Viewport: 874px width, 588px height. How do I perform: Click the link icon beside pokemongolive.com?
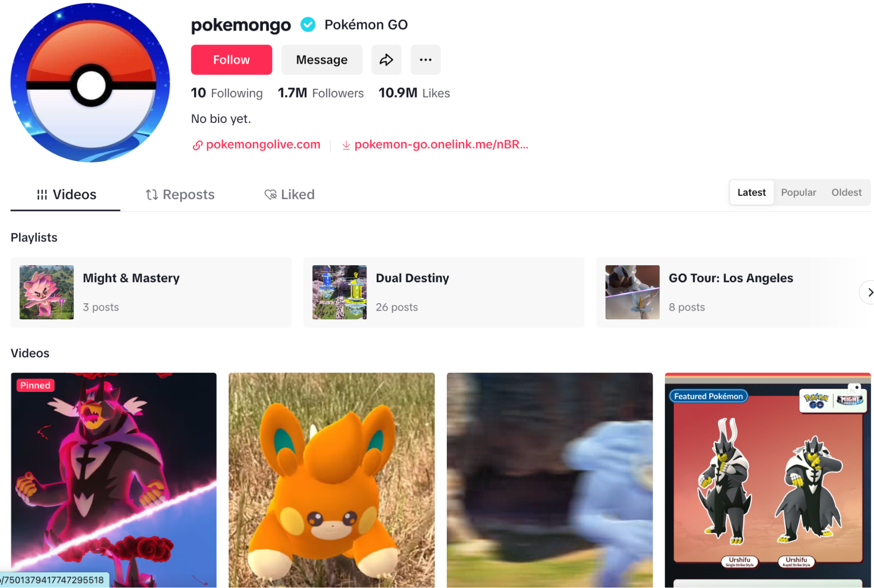[x=198, y=145]
